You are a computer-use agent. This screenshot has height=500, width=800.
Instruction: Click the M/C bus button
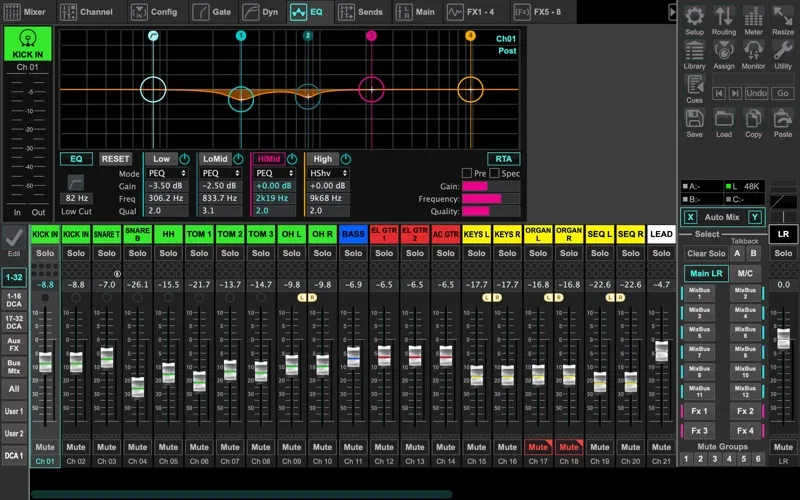pyautogui.click(x=745, y=273)
